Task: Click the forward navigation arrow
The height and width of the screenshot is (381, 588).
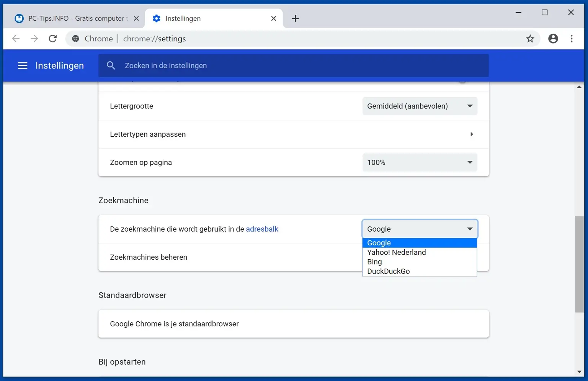Action: point(34,38)
